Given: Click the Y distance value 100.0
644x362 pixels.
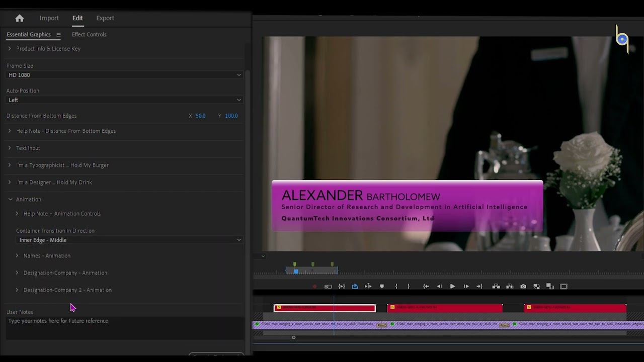Looking at the screenshot, I should (231, 116).
